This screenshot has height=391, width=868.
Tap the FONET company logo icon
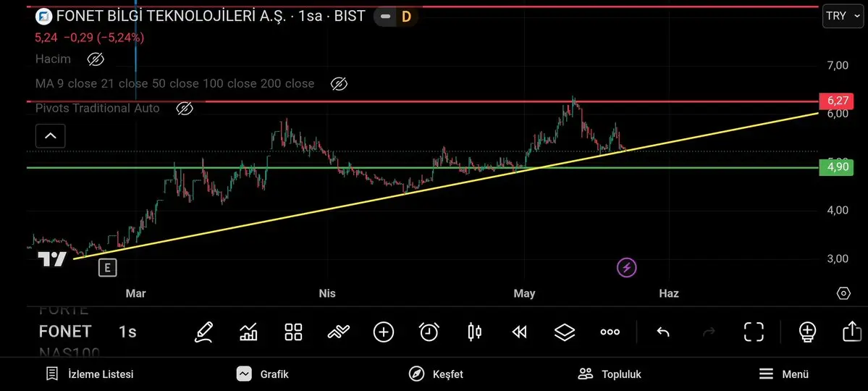43,16
